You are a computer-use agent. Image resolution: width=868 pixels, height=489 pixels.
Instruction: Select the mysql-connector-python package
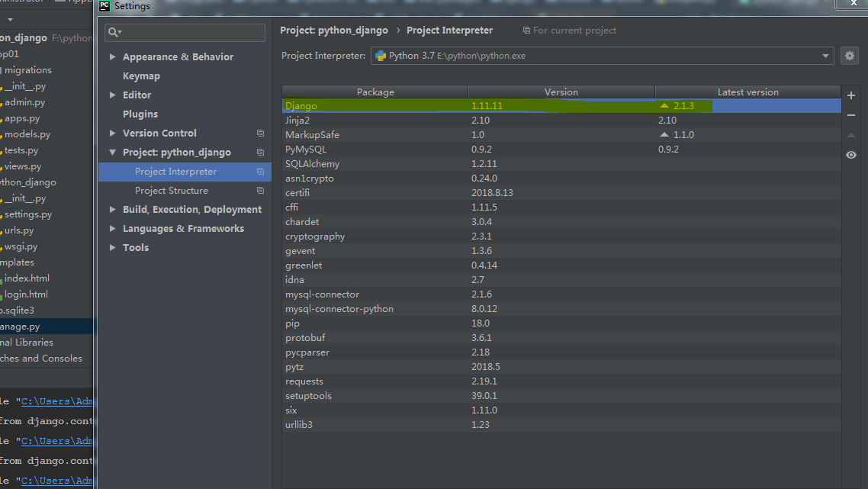pyautogui.click(x=561, y=308)
